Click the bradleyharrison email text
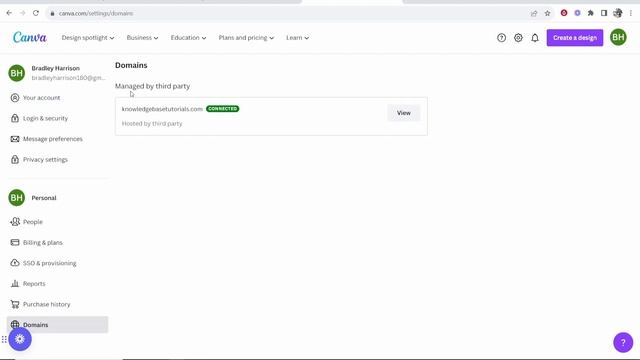The width and height of the screenshot is (640, 360). coord(68,78)
